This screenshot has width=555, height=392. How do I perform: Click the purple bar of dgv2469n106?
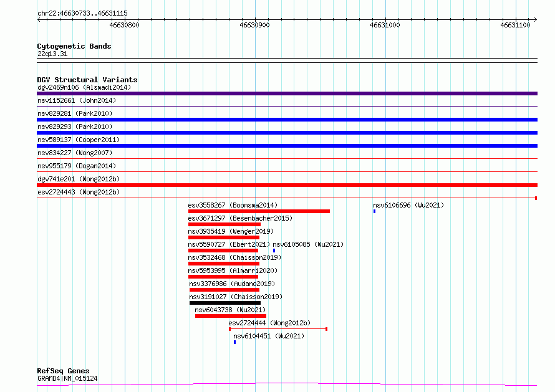[287, 93]
